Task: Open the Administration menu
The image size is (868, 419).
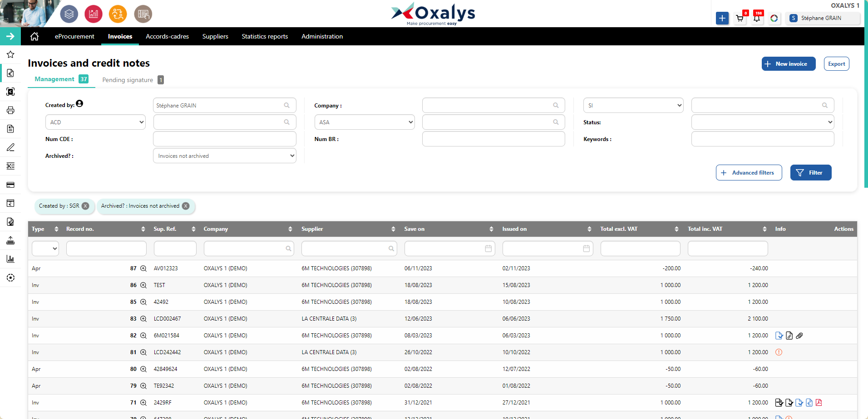Action: point(322,36)
